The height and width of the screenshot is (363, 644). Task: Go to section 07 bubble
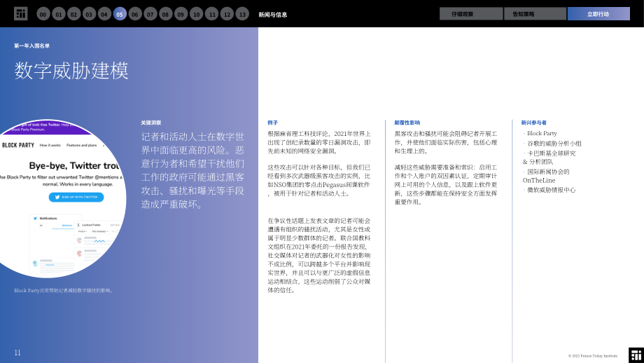(150, 14)
